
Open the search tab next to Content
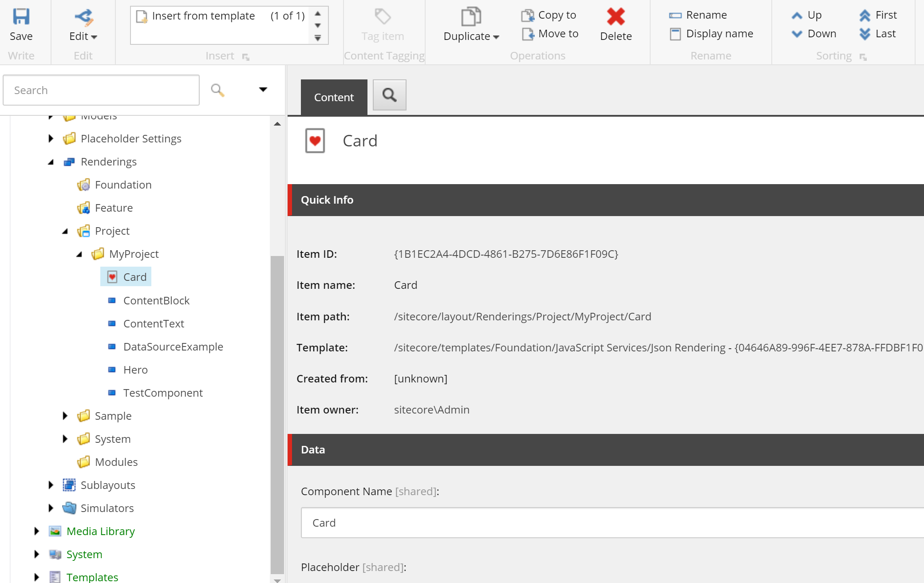click(389, 95)
